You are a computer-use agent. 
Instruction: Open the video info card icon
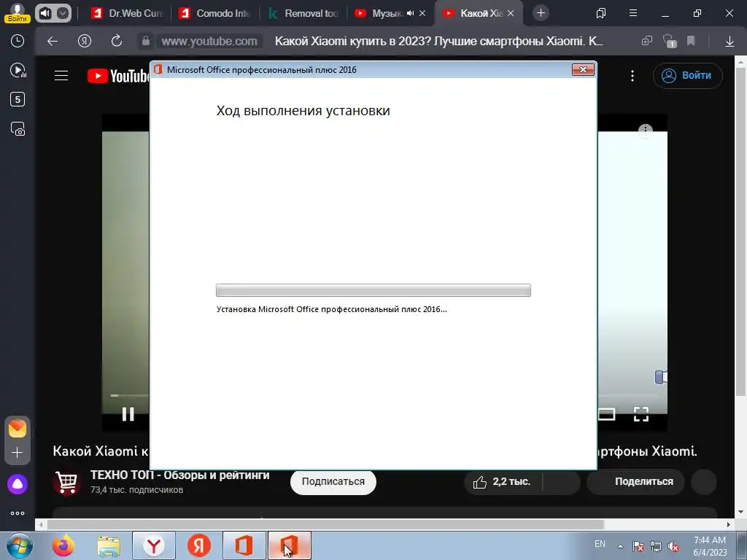pos(646,131)
